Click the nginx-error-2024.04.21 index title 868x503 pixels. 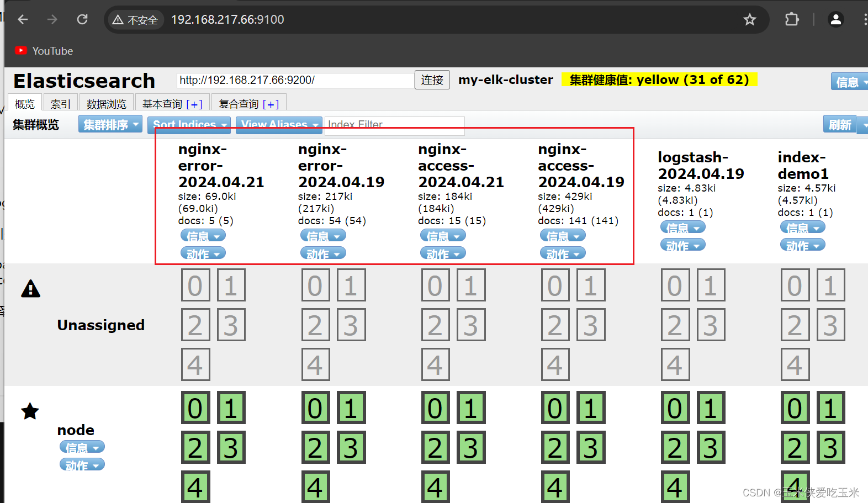coord(221,166)
